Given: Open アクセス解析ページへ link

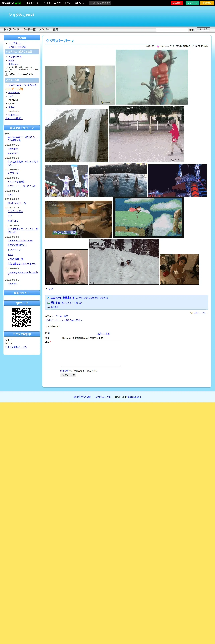Looking at the screenshot, I should coord(16,347).
